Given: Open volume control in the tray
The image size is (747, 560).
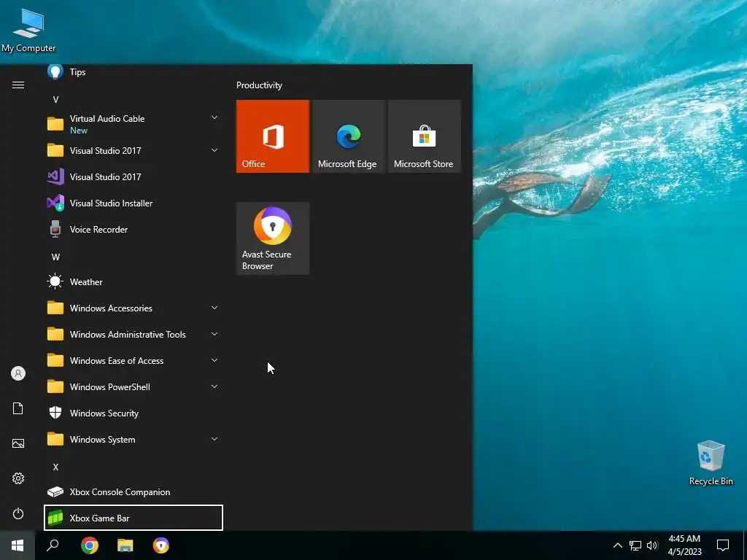Looking at the screenshot, I should 652,545.
